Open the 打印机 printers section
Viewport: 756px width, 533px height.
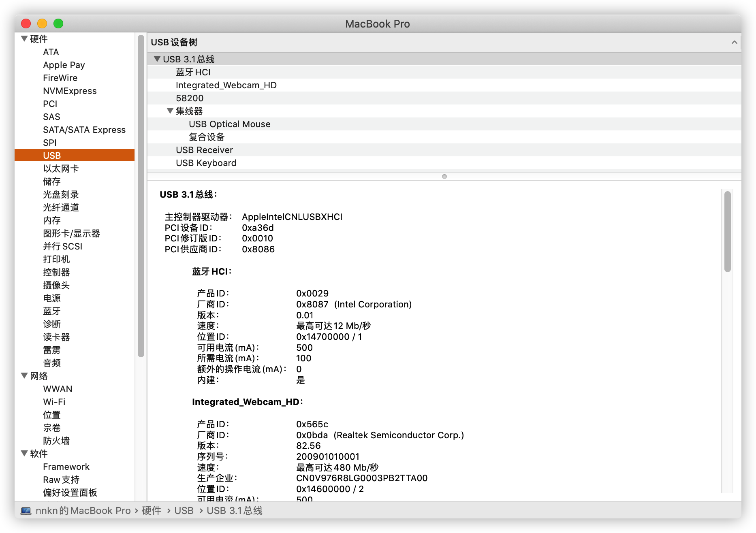point(56,259)
